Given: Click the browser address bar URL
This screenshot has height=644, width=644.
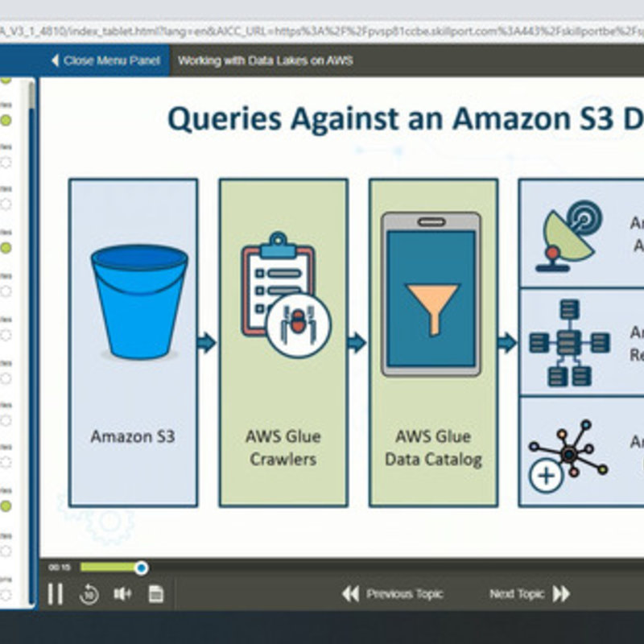Looking at the screenshot, I should click(322, 31).
